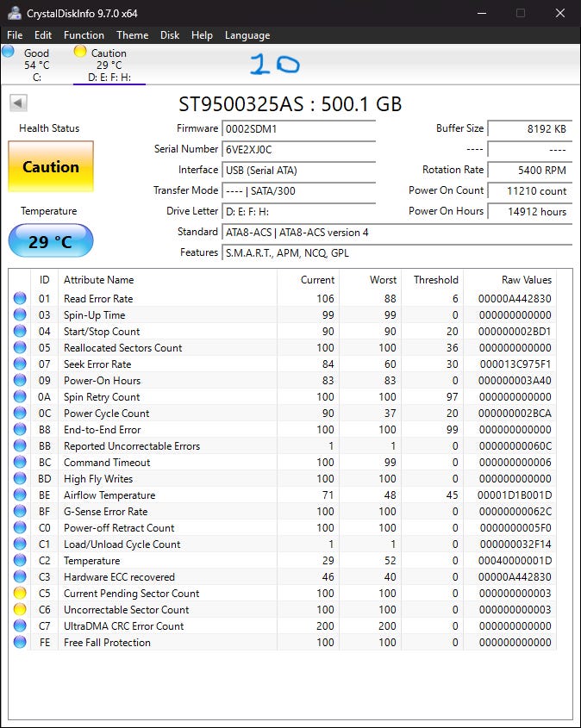Click the Raw Values column header

tap(526, 280)
